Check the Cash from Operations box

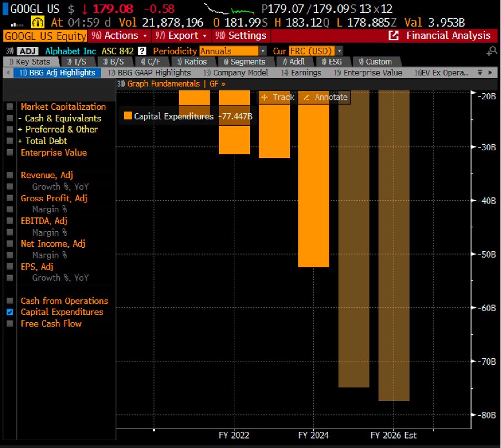click(x=10, y=301)
